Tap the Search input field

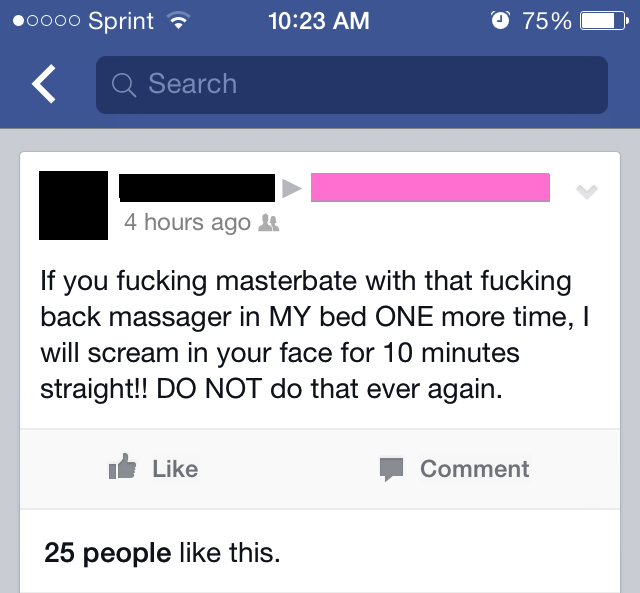tap(352, 85)
